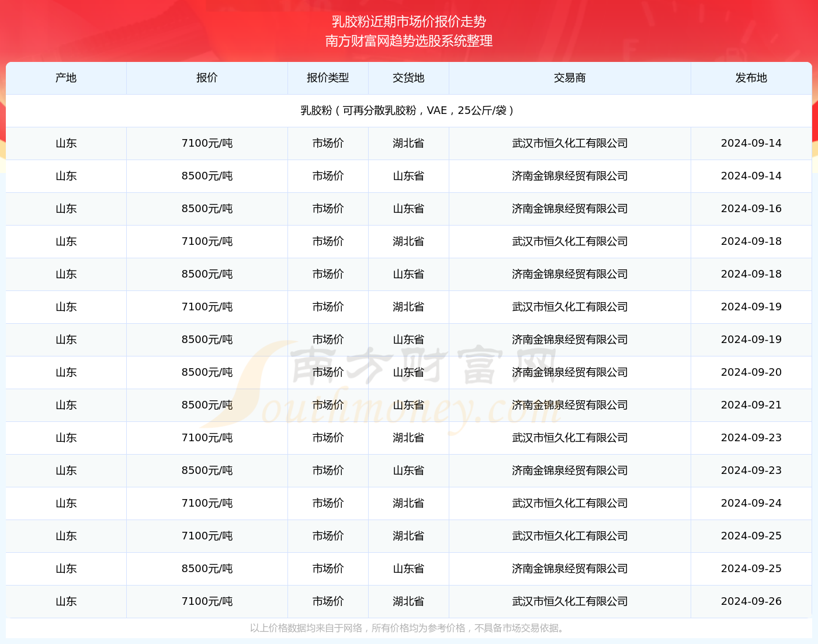
Task: Click 8500元/吨 in the 2024-09-20 row
Action: tap(207, 372)
